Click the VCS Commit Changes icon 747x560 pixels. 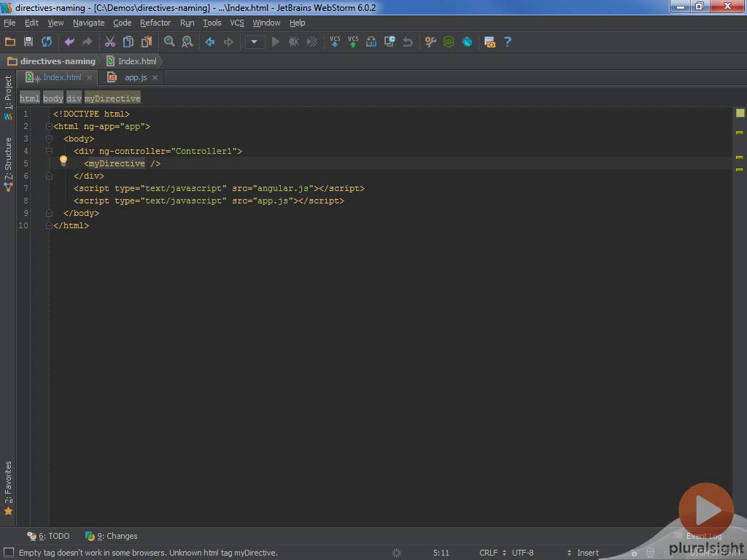(x=353, y=42)
